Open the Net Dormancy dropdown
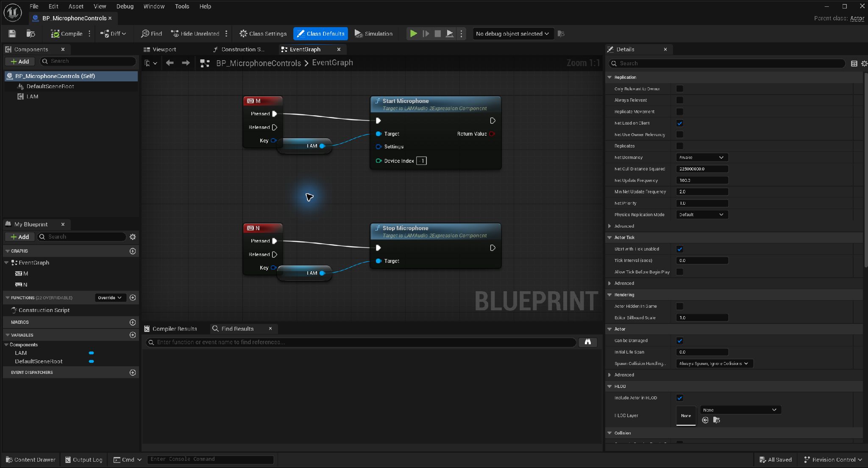868x468 pixels. click(702, 158)
